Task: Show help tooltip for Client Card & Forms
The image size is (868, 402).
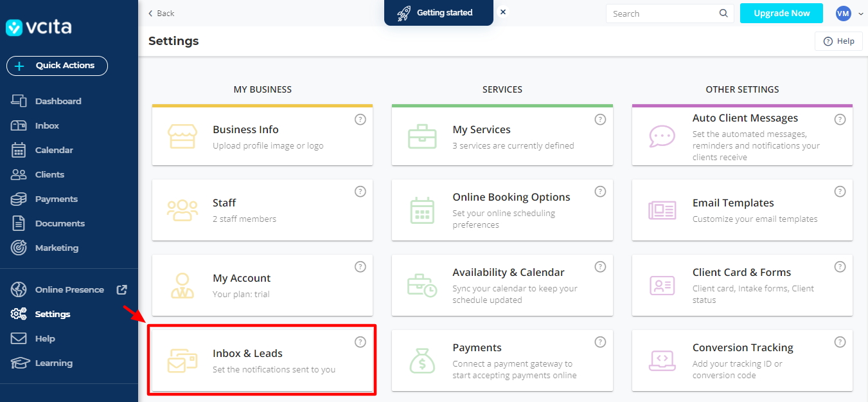Action: click(x=840, y=267)
